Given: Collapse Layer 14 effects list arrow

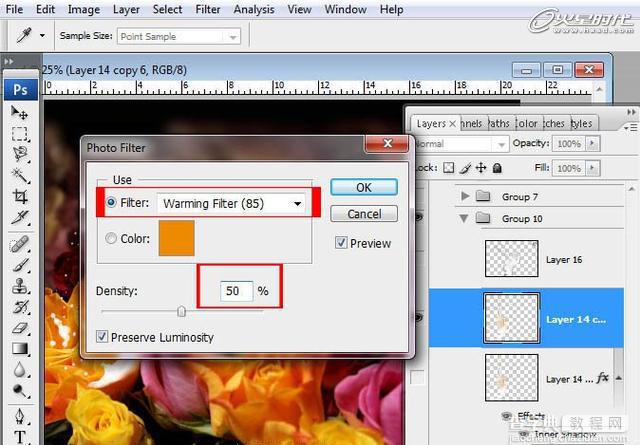Looking at the screenshot, I should pos(618,378).
